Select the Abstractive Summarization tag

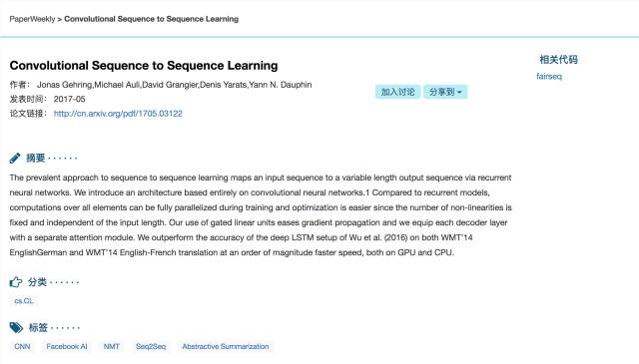226,346
